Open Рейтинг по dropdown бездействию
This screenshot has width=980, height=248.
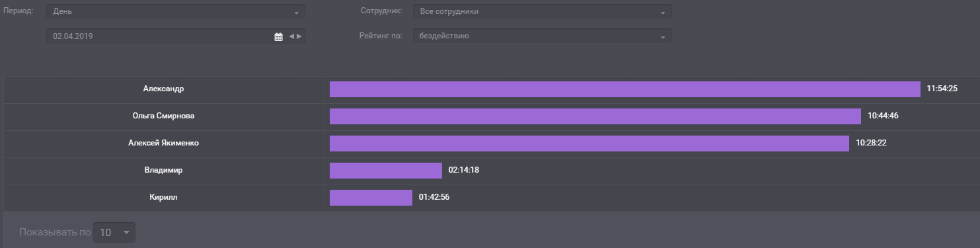click(543, 36)
